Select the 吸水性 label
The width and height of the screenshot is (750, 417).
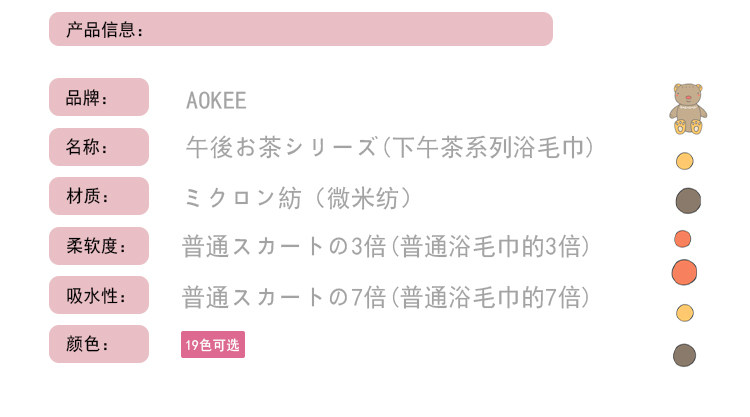pos(99,296)
